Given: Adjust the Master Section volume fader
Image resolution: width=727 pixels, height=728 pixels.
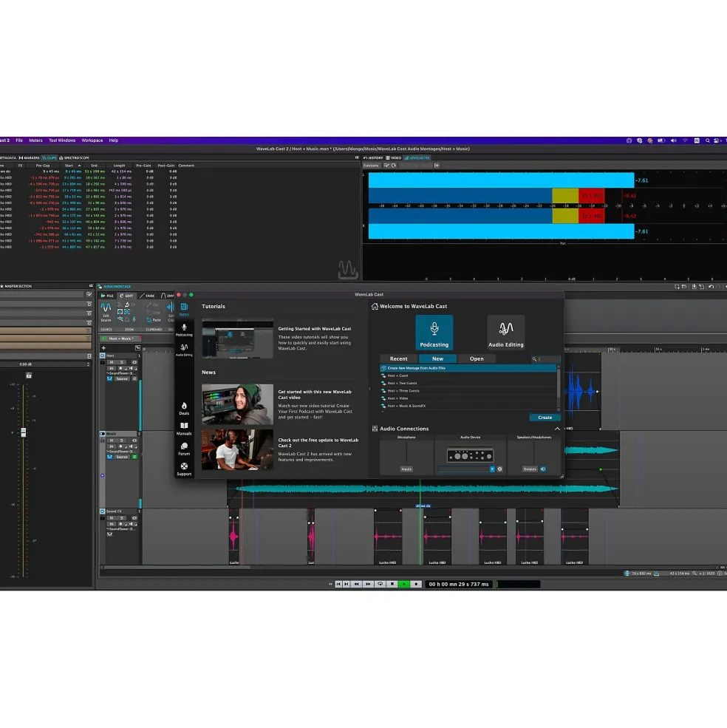Looking at the screenshot, I should (23, 432).
